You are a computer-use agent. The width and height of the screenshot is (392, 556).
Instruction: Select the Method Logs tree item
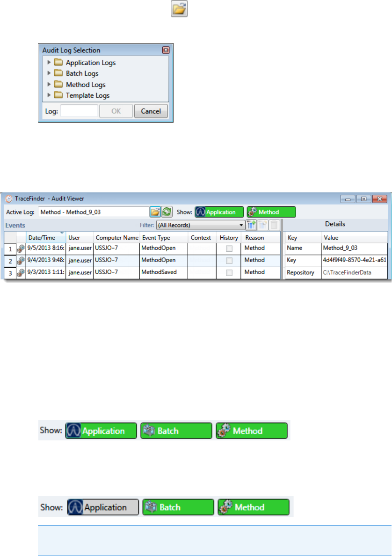86,85
